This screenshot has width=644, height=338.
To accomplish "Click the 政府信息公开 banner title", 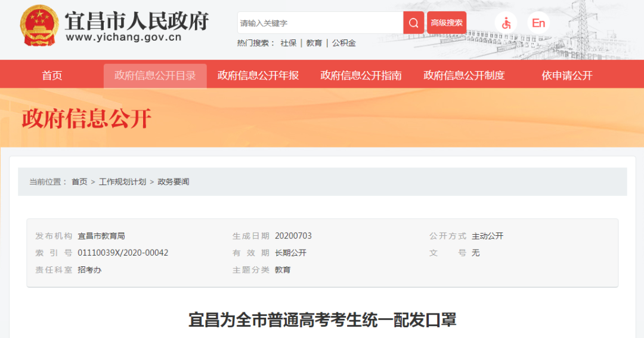I will (x=86, y=119).
